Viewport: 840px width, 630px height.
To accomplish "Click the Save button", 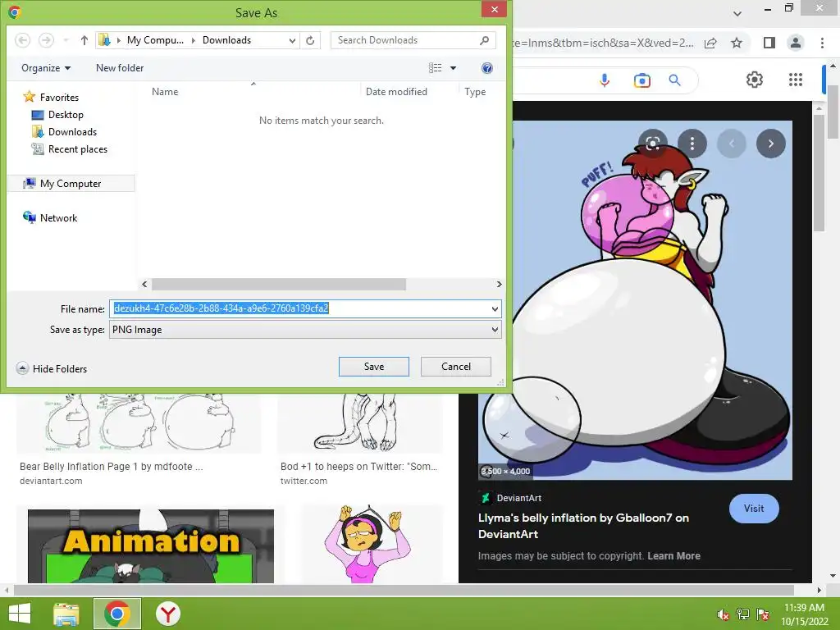I will pos(374,367).
